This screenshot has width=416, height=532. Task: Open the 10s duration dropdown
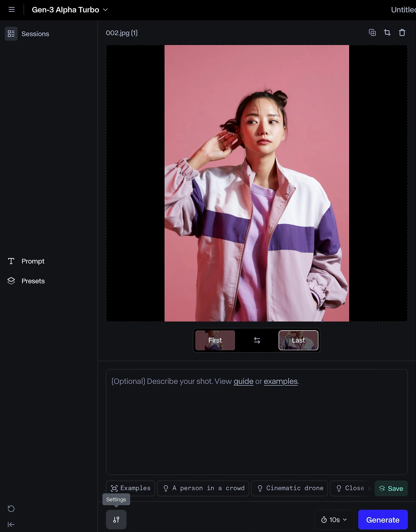(334, 520)
